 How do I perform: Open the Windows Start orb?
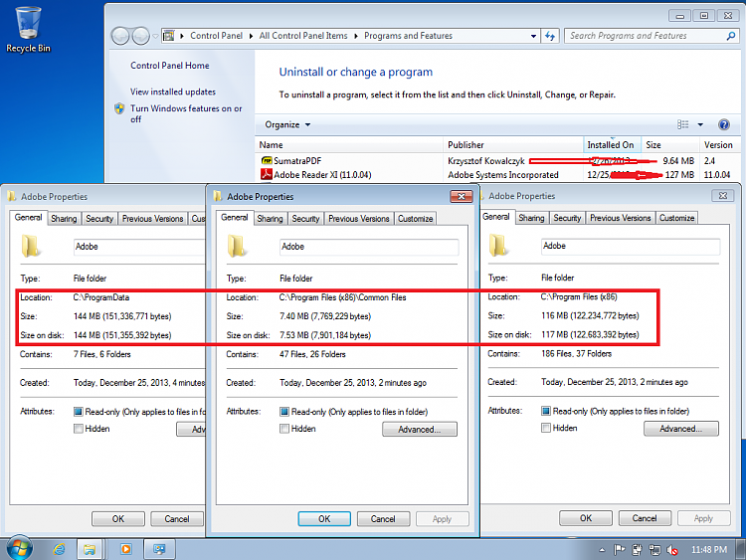point(19,548)
